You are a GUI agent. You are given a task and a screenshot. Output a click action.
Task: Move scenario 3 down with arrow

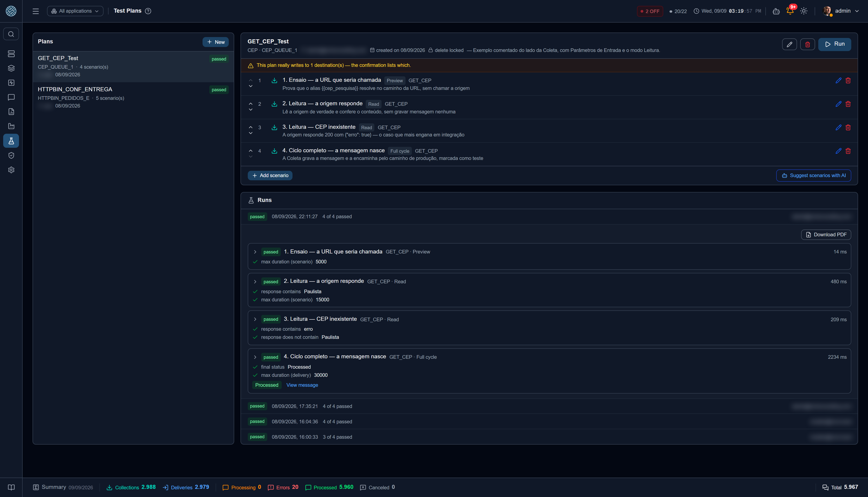coord(251,133)
